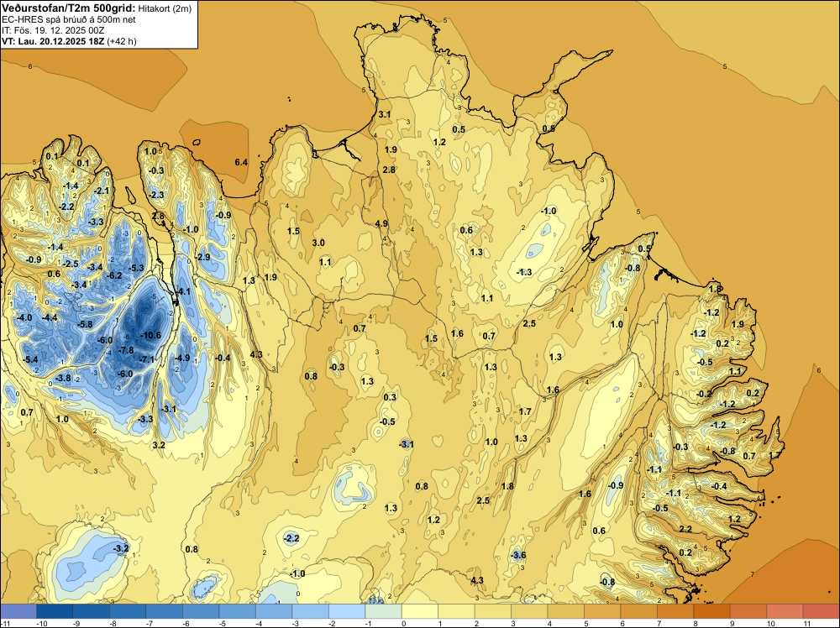Click the -2.9 temperature value
Viewport: 840px width, 628px height.
coord(202,257)
